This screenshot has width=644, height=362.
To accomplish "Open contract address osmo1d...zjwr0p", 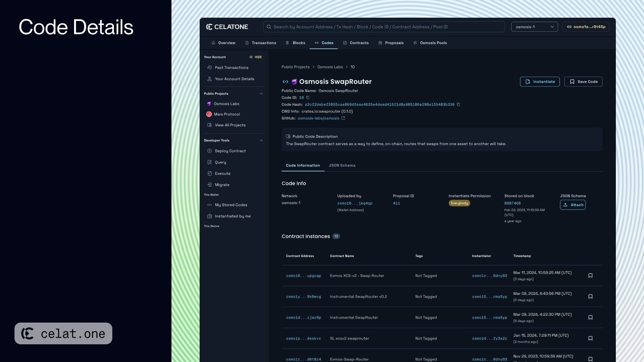I will click(303, 318).
